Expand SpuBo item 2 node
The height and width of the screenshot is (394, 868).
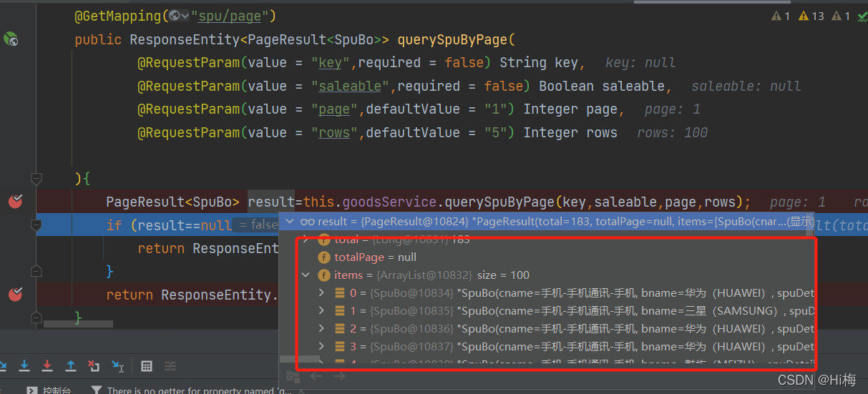[322, 329]
